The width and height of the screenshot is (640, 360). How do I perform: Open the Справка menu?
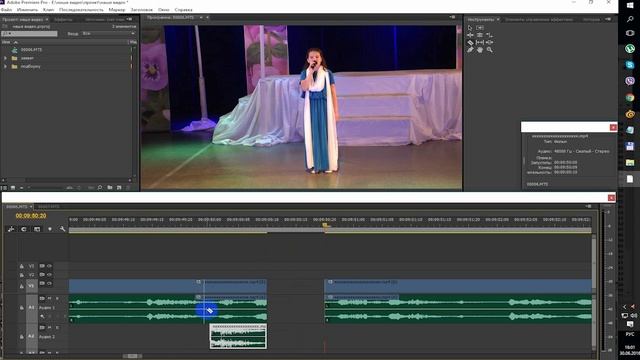click(183, 9)
